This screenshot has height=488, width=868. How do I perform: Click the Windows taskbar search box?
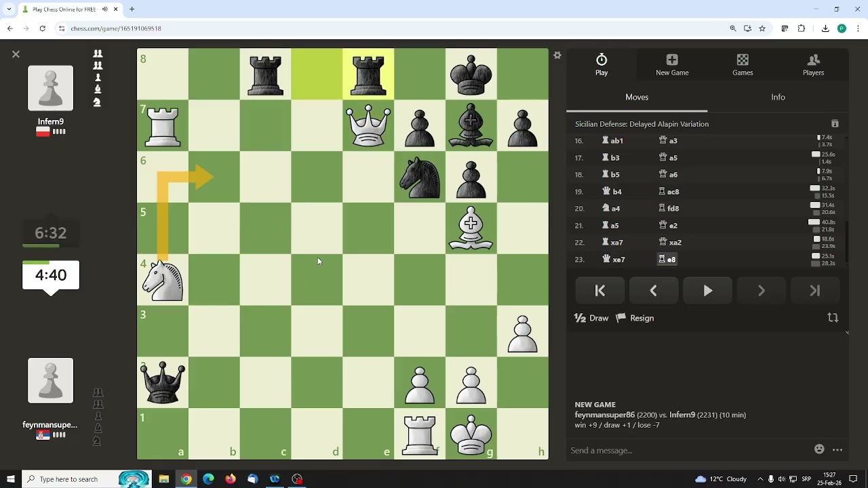(x=86, y=479)
